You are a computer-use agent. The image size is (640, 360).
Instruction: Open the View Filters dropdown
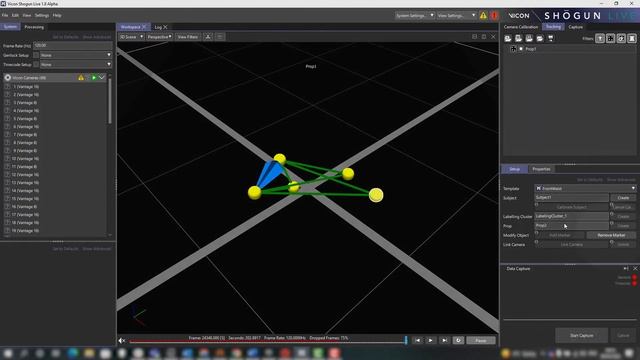coord(188,37)
